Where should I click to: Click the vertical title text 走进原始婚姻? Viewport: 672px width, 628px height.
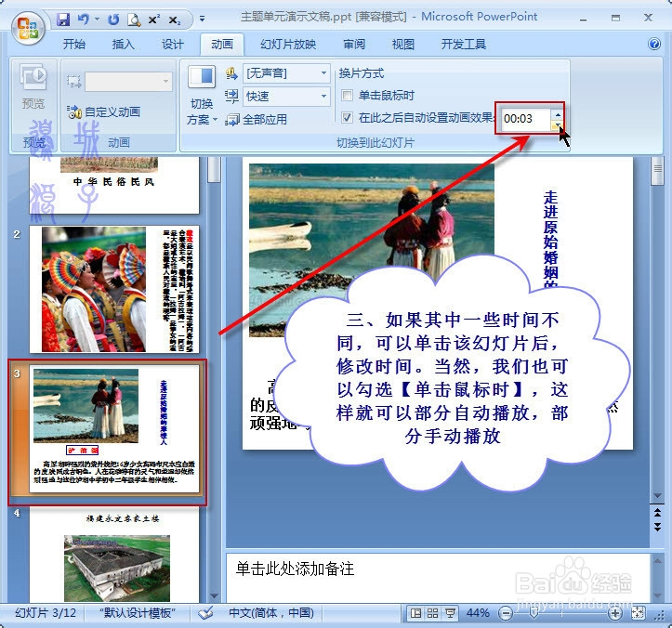(551, 238)
